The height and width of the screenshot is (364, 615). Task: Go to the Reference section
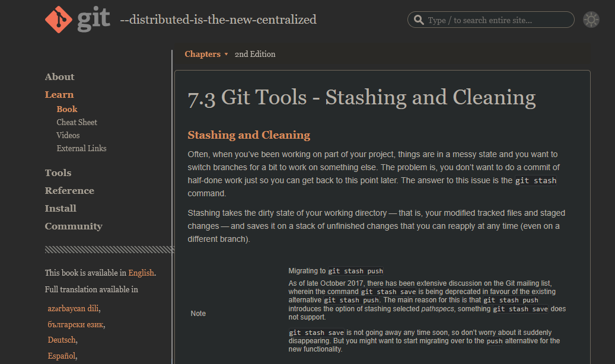[69, 190]
